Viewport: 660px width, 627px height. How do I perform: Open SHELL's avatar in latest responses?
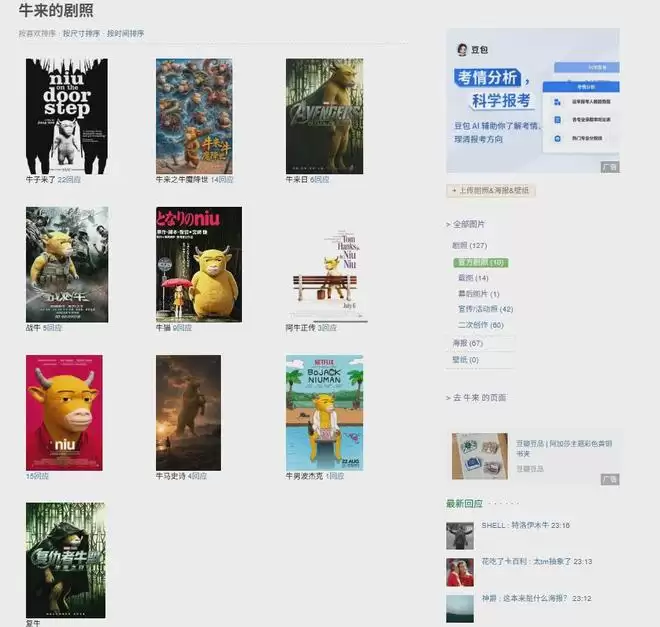tap(460, 536)
